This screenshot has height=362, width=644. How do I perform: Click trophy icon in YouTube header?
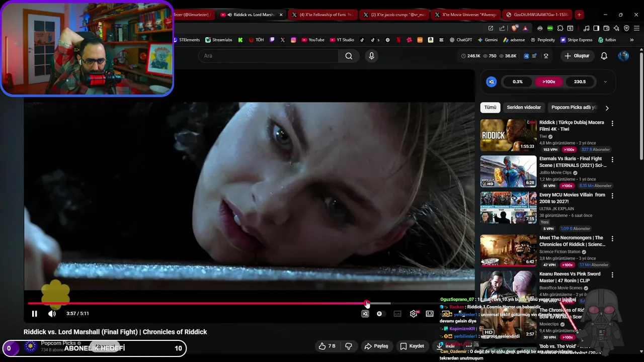click(x=546, y=56)
